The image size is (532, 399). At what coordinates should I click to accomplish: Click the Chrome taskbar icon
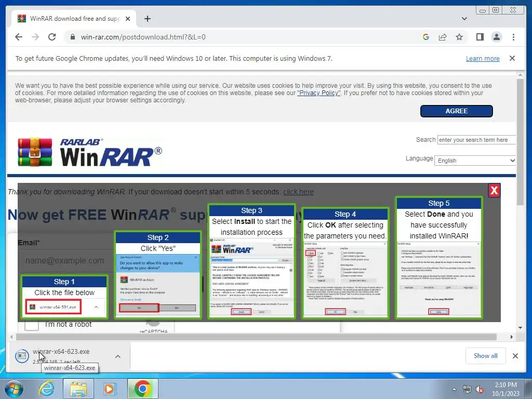142,389
